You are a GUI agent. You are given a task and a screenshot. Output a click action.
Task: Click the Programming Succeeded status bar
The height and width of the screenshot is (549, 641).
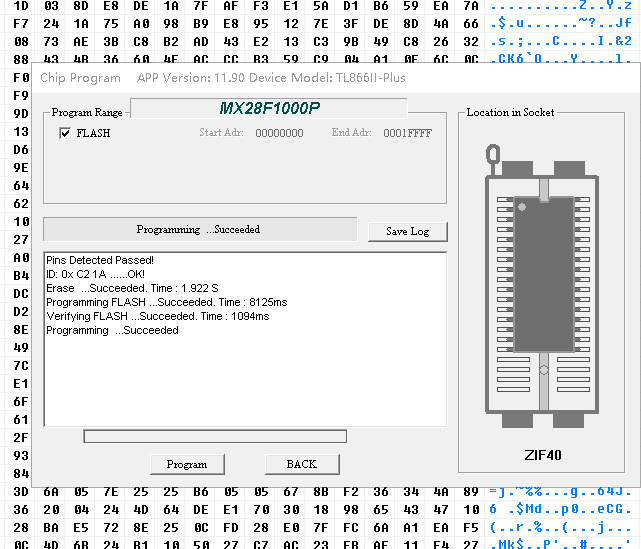(x=199, y=229)
